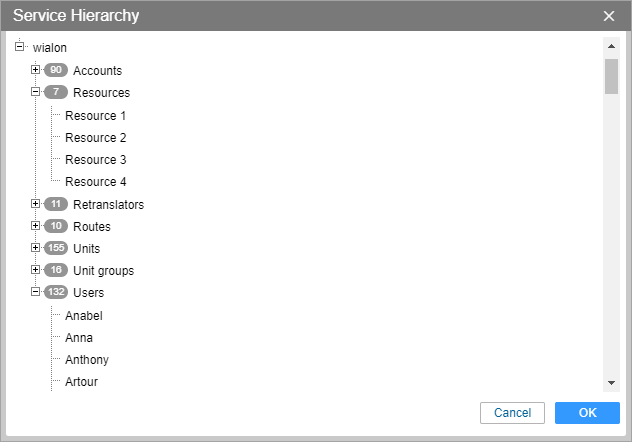Expand the Retranslators node
632x442 pixels.
pyautogui.click(x=35, y=204)
